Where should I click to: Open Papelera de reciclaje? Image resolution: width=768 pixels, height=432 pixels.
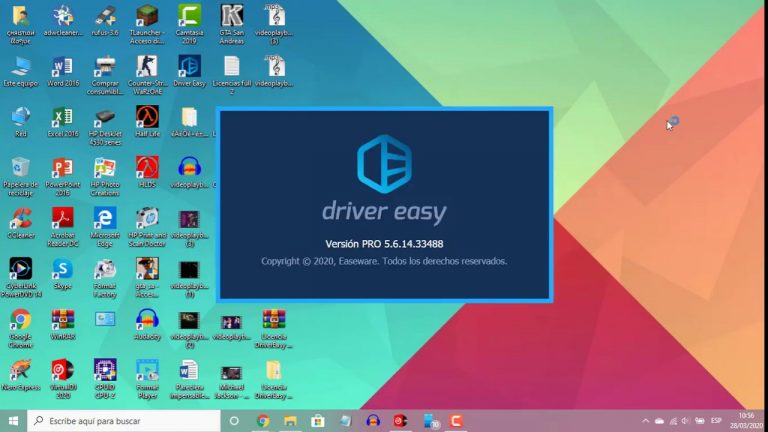[x=21, y=177]
